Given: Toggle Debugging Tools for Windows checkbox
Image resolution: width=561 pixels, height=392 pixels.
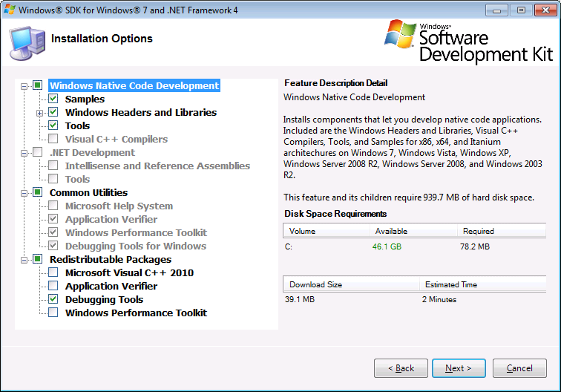Looking at the screenshot, I should [53, 246].
